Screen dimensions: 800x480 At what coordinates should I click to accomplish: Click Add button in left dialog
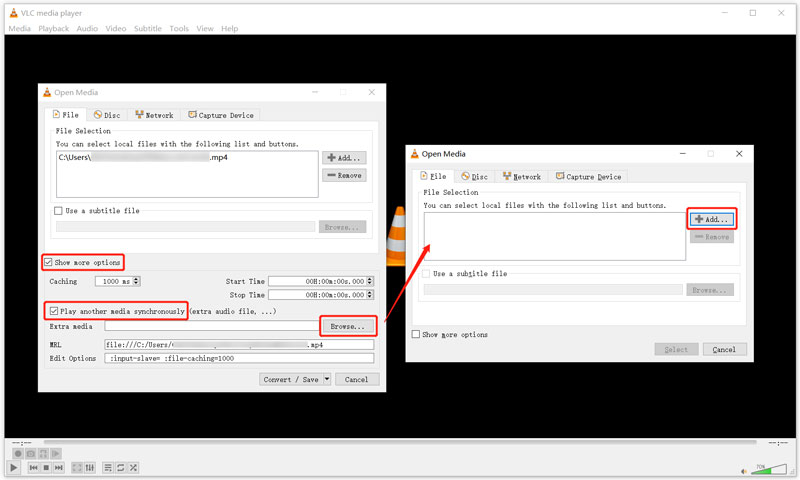coord(344,158)
